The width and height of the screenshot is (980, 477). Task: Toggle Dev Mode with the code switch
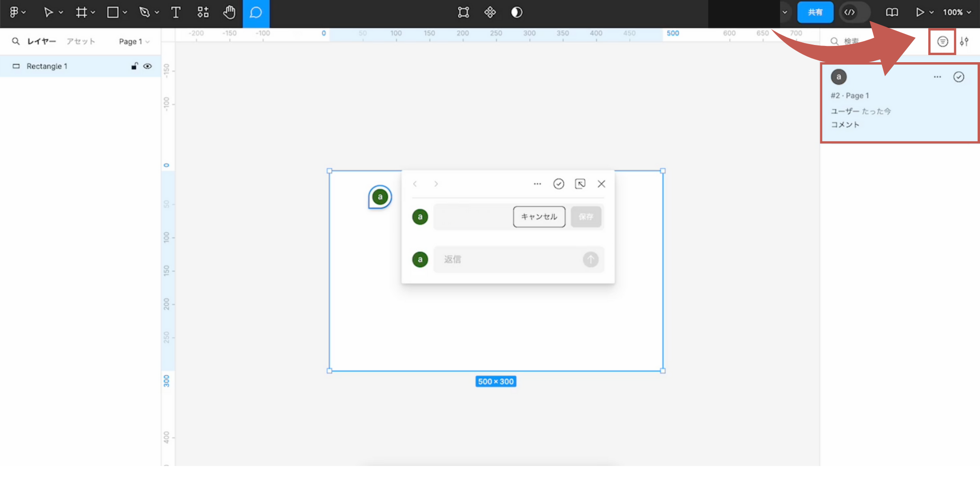[x=855, y=12]
